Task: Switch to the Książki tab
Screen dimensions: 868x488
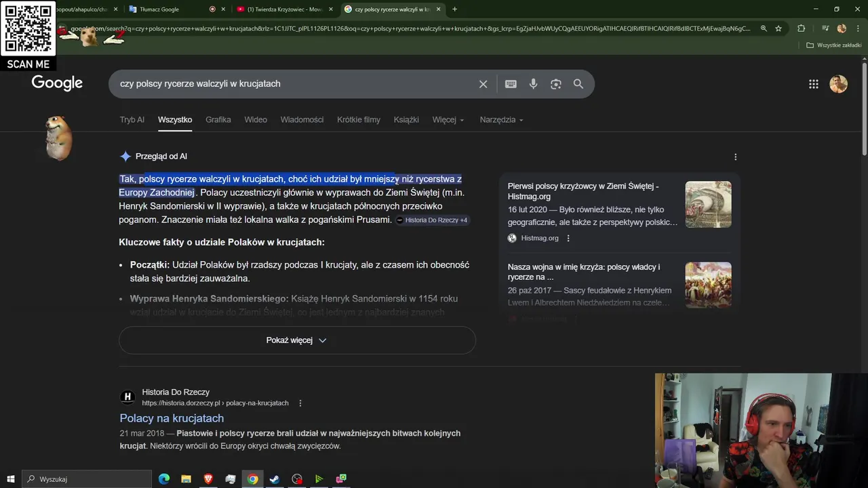Action: pos(406,120)
